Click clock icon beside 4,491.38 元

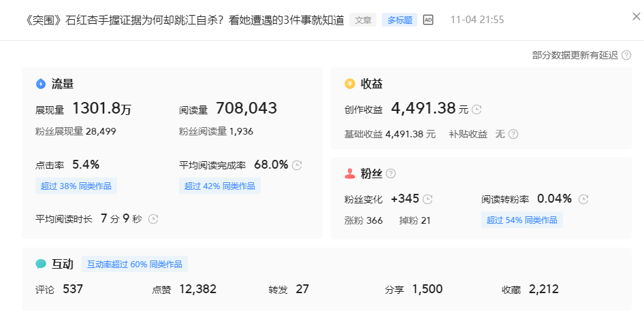[x=477, y=110]
